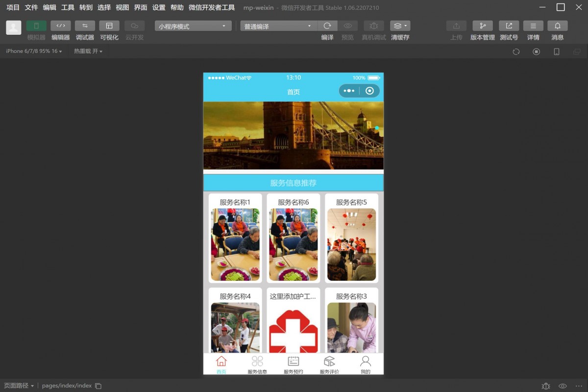Open the 普通编译 compile condition dropdown
This screenshot has width=588, height=392.
[278, 25]
